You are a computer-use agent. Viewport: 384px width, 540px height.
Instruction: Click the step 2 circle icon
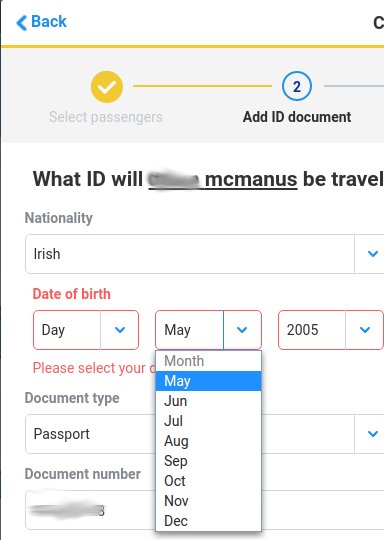297,86
